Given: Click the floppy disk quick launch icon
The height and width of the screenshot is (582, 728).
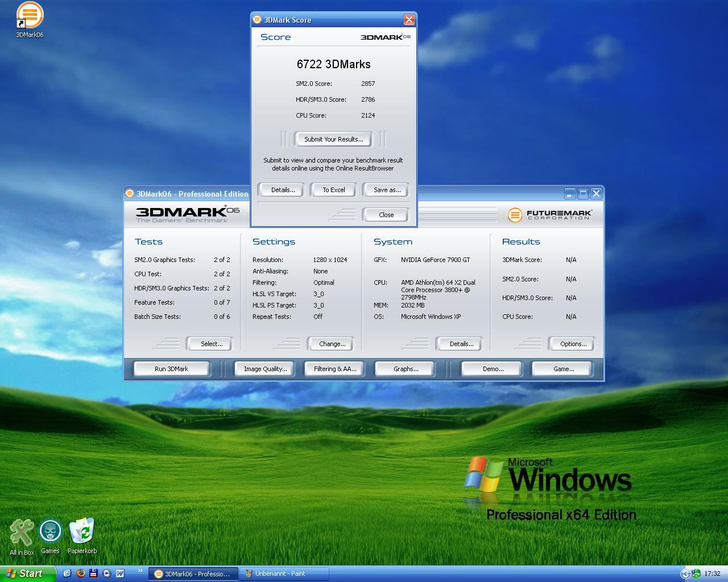Looking at the screenshot, I should tap(93, 573).
